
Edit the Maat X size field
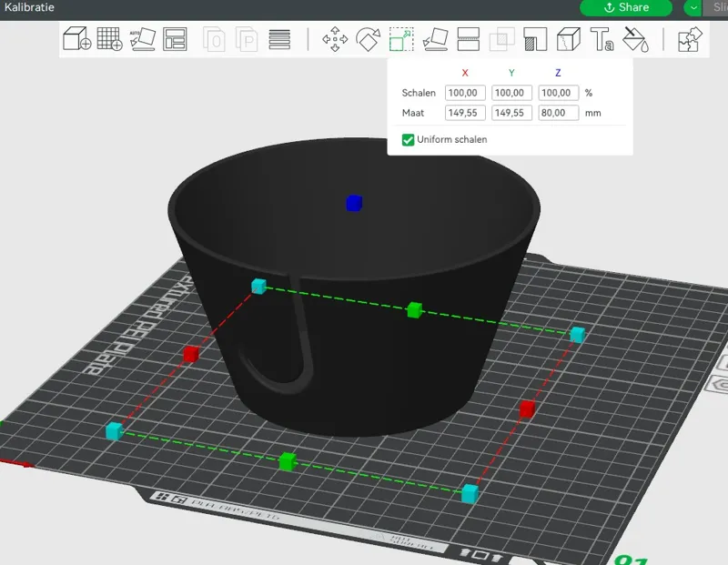(465, 113)
